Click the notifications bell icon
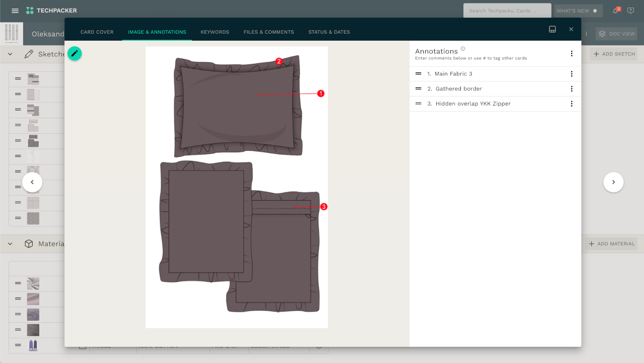This screenshot has width=644, height=363. [x=615, y=11]
